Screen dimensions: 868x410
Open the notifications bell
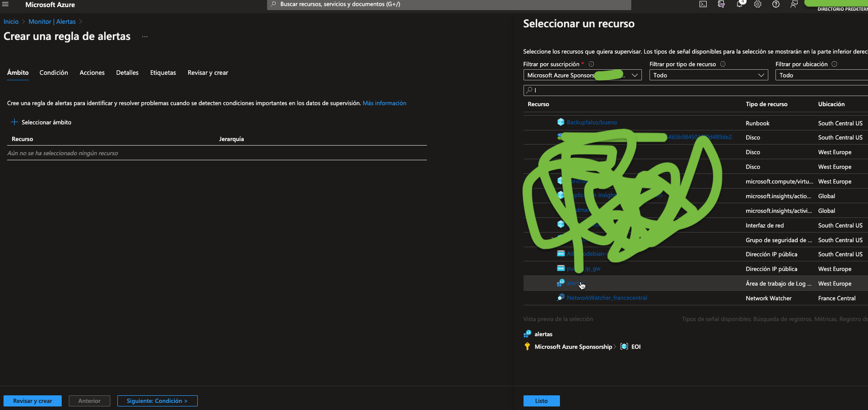(740, 5)
